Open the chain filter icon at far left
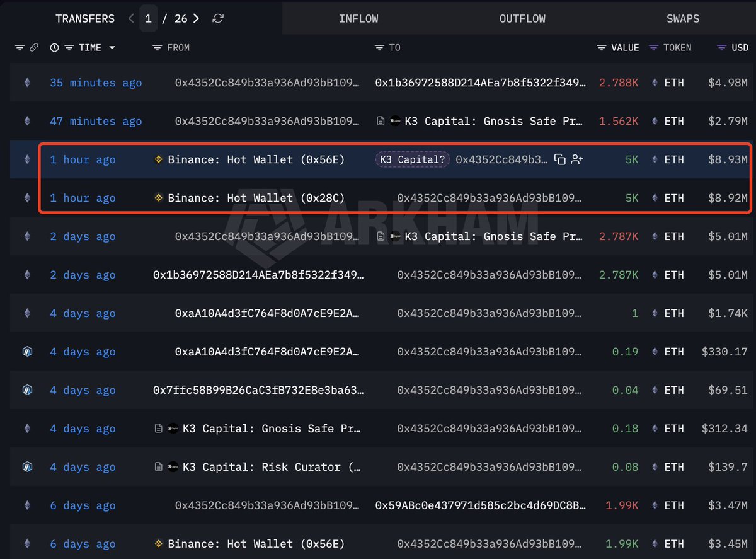Image resolution: width=756 pixels, height=559 pixels. coord(20,48)
